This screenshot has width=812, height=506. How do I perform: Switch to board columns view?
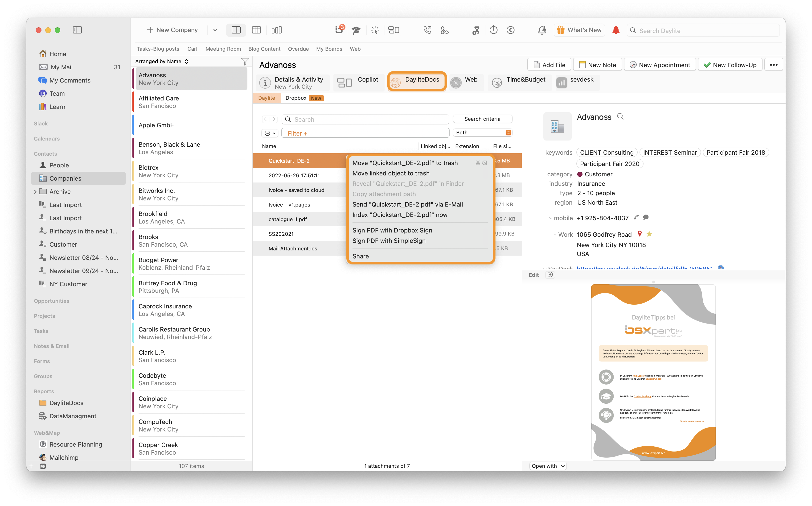(x=277, y=30)
